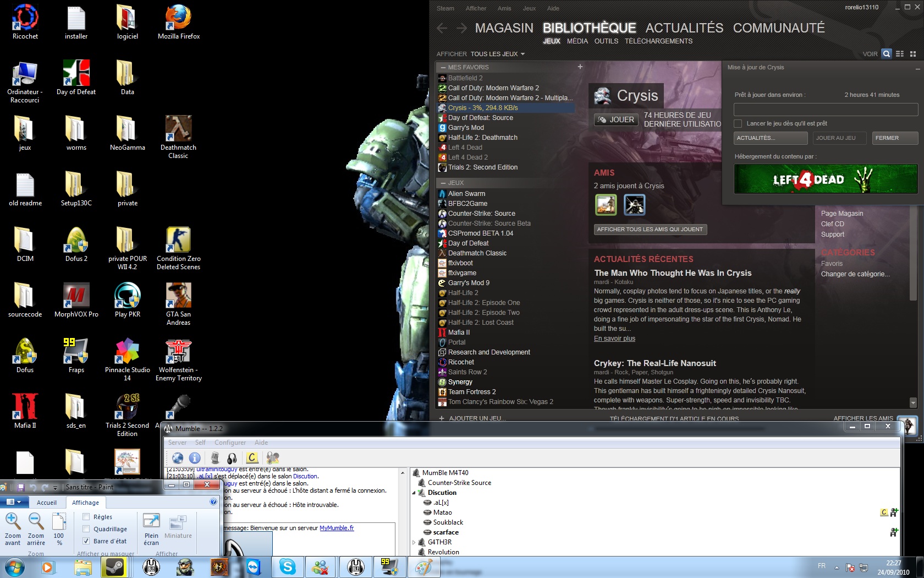Open Steam from the taskbar
The height and width of the screenshot is (578, 924).
[114, 567]
